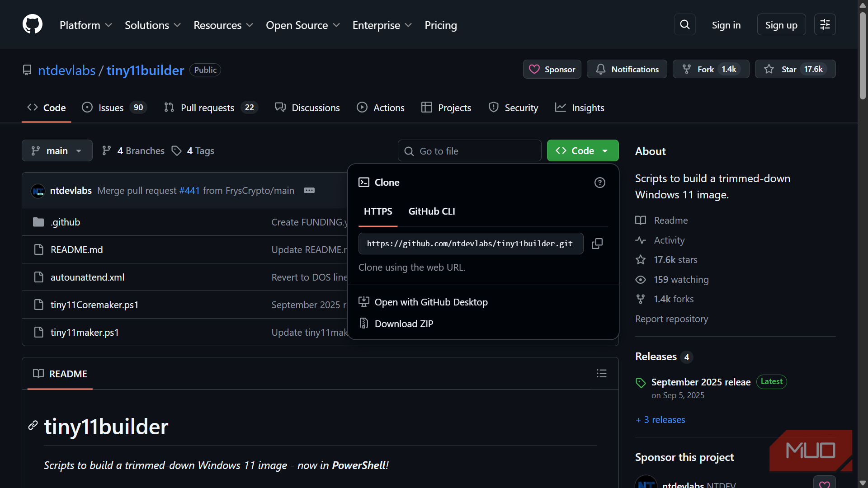Switch to the GitHub CLI tab

coord(431,211)
